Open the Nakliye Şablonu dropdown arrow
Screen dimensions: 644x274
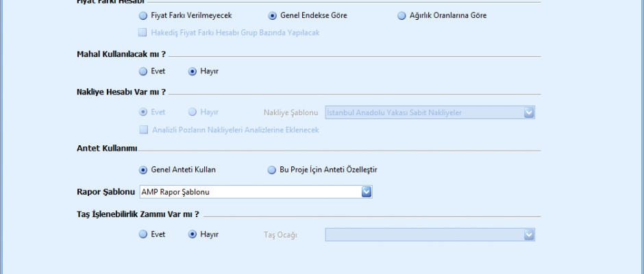pyautogui.click(x=528, y=112)
